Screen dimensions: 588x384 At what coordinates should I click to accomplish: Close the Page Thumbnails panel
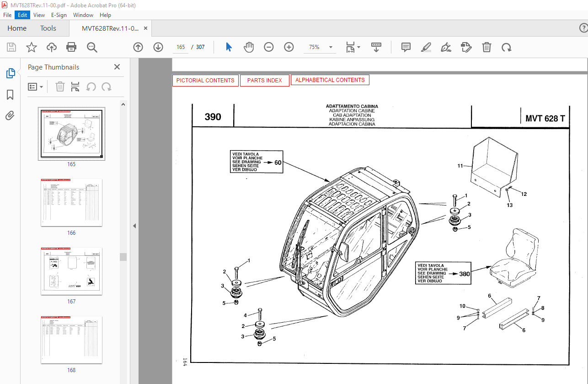(x=117, y=67)
